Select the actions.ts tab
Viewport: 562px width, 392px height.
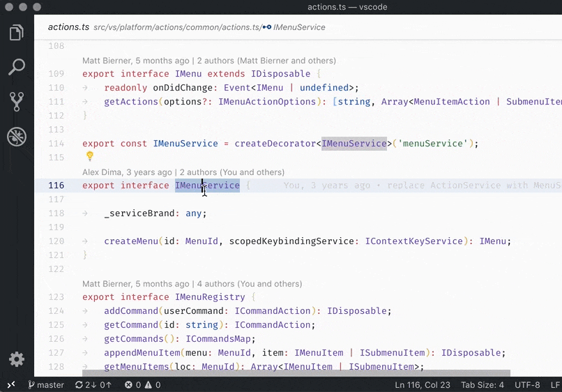click(x=68, y=27)
